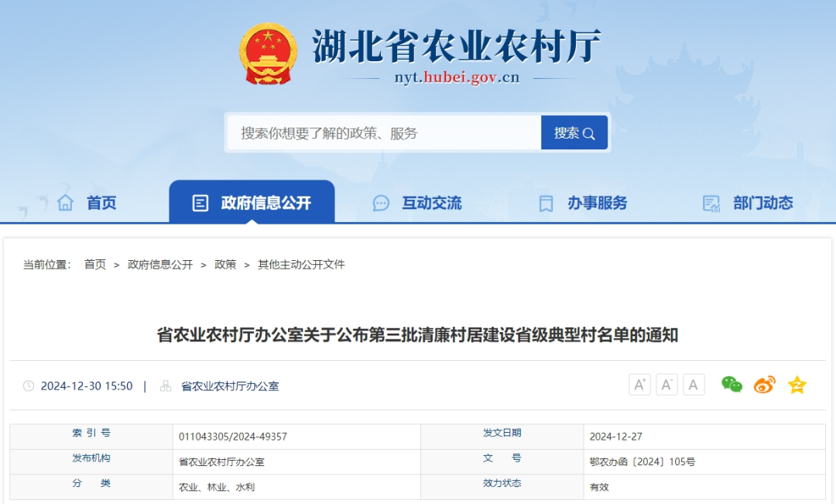Click the star favorites icon
This screenshot has width=836, height=504.
click(x=797, y=385)
